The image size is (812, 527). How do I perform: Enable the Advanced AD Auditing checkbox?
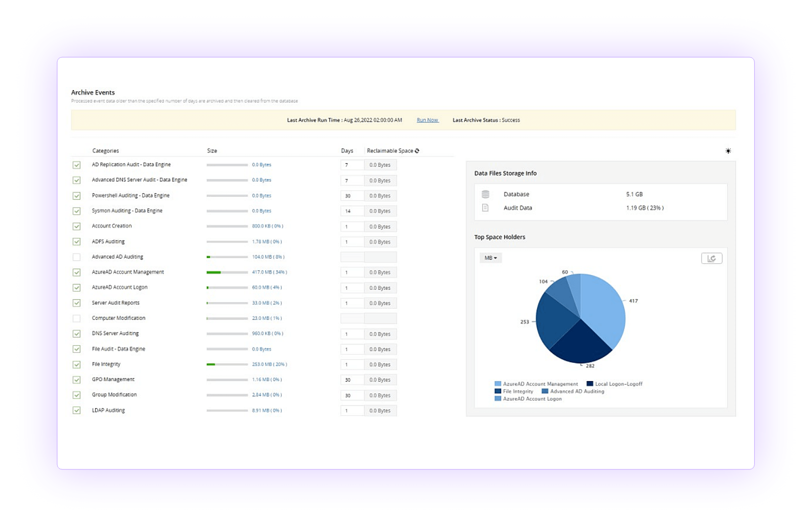tap(76, 257)
